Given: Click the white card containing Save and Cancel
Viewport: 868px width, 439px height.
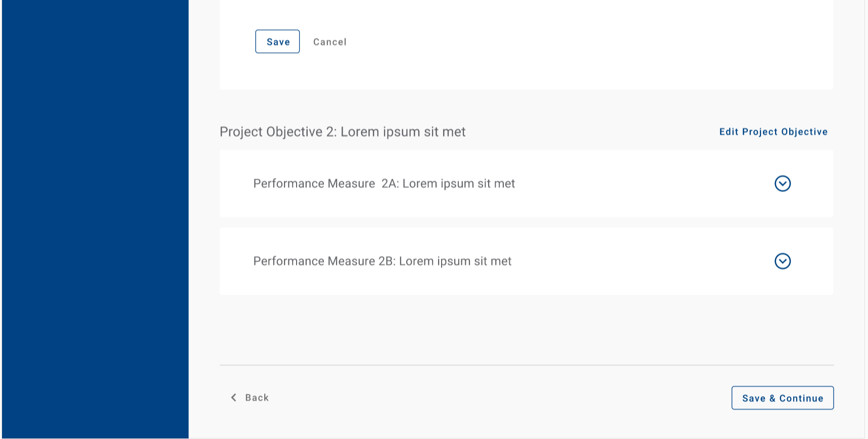Looking at the screenshot, I should 556,51.
